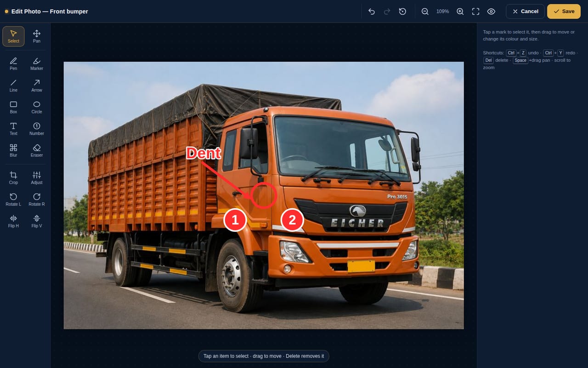Activate the Select tool
Image resolution: width=588 pixels, height=368 pixels.
pyautogui.click(x=13, y=36)
